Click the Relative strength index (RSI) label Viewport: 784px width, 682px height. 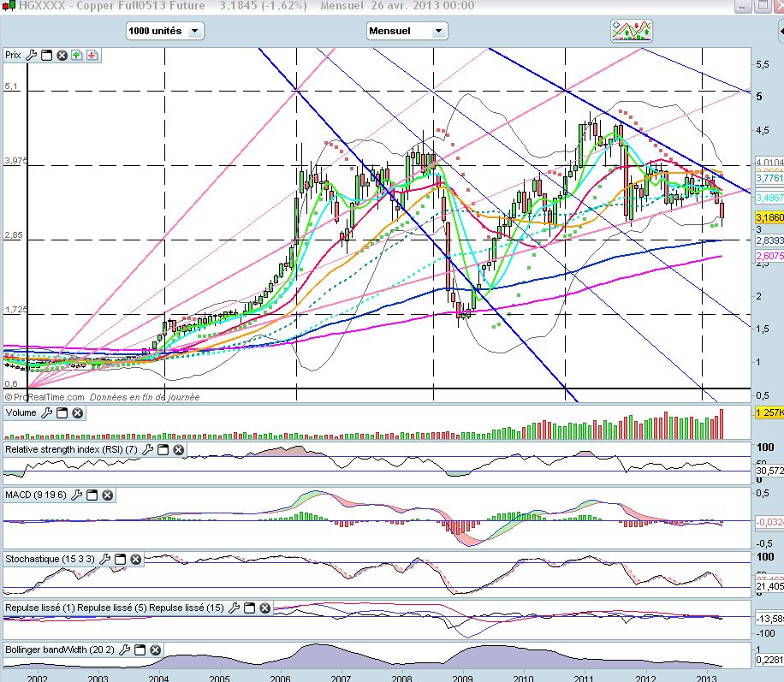point(71,449)
